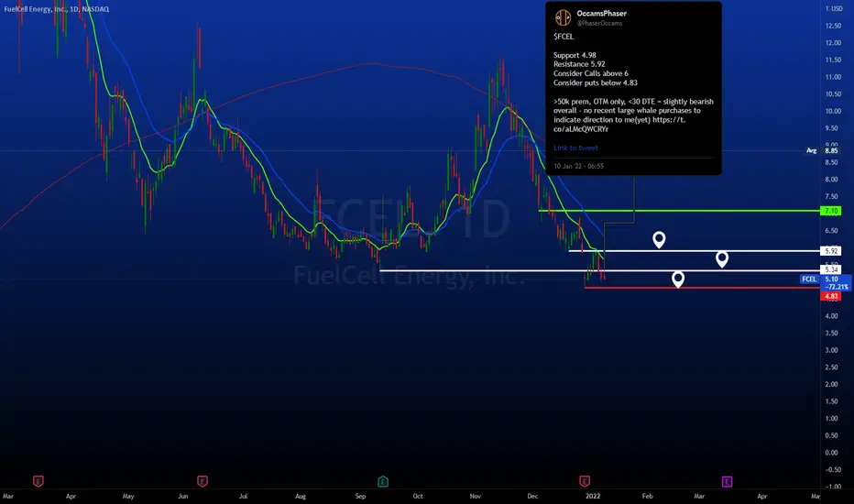The width and height of the screenshot is (854, 504).
Task: Click the blue FCEL symbol tag on the price axis
Action: (x=809, y=279)
